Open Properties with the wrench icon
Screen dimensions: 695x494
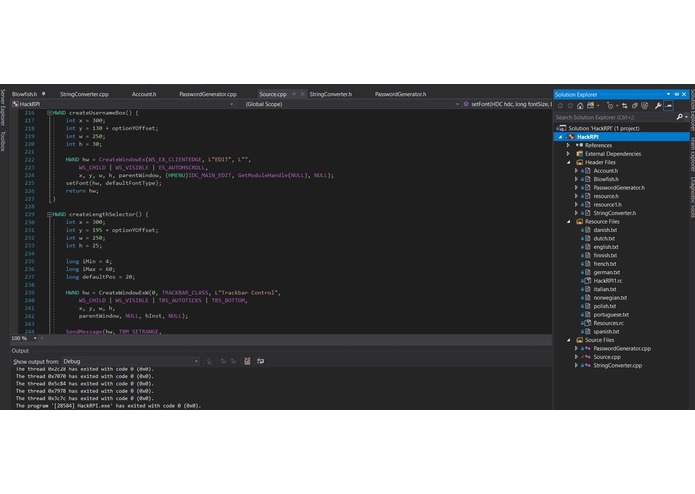[658, 106]
